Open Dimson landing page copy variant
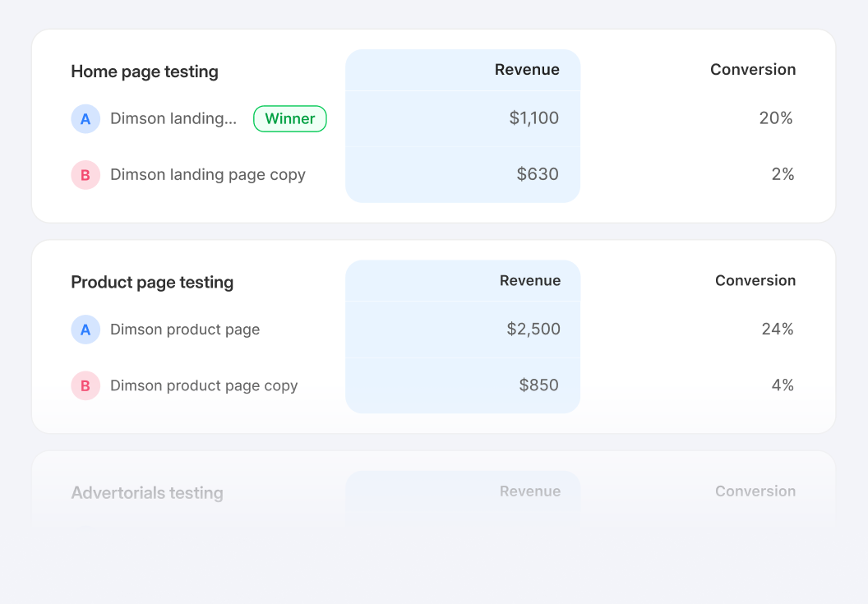Image resolution: width=868 pixels, height=604 pixels. coord(208,175)
